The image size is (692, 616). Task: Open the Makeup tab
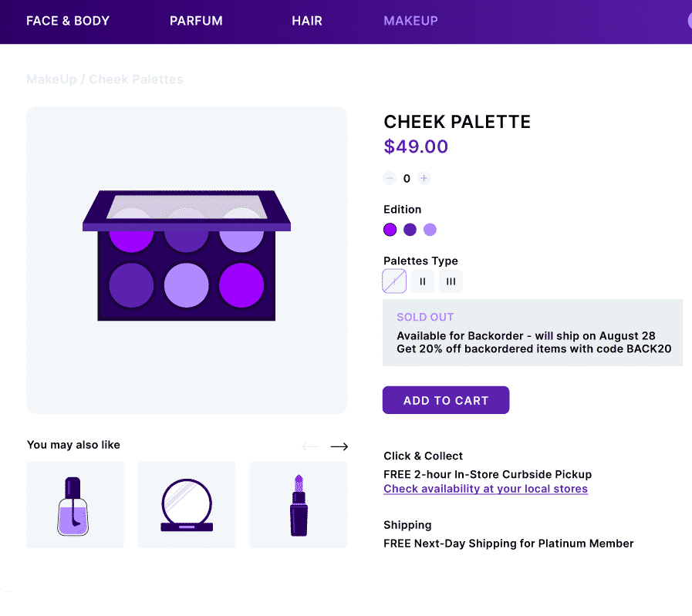410,21
